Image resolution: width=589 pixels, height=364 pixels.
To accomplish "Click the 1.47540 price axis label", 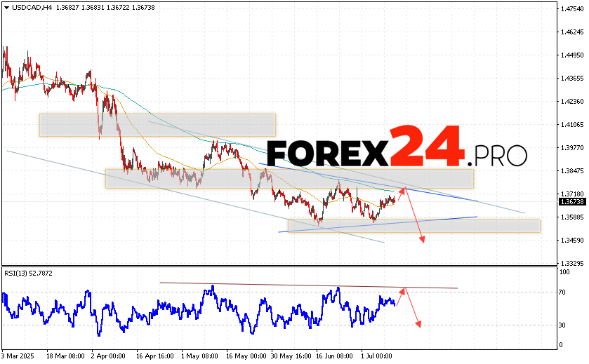I will (573, 9).
